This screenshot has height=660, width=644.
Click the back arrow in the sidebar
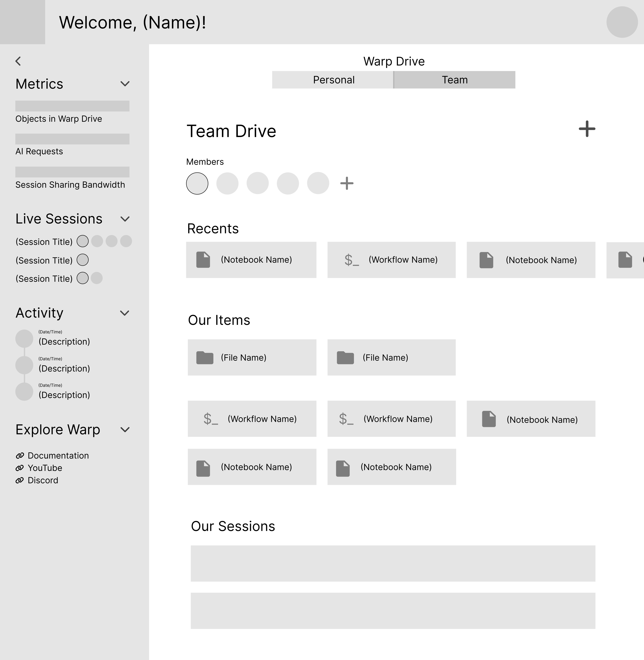[x=18, y=61]
